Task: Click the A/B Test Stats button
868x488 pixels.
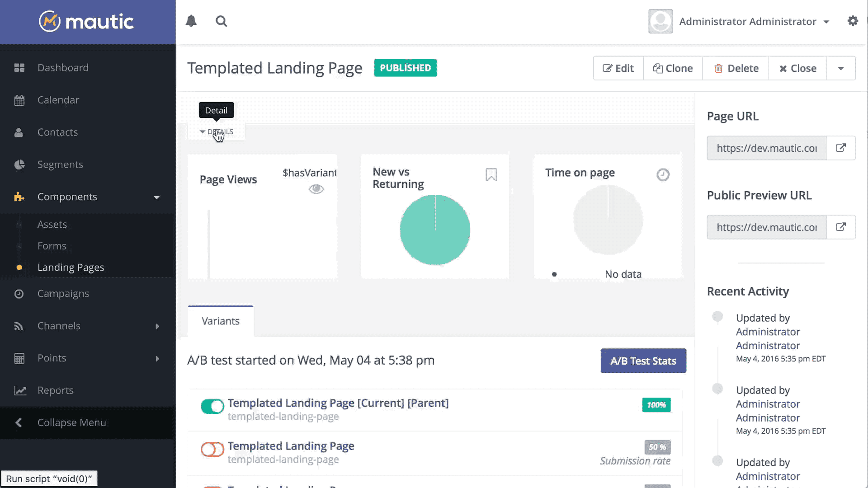Action: [643, 361]
